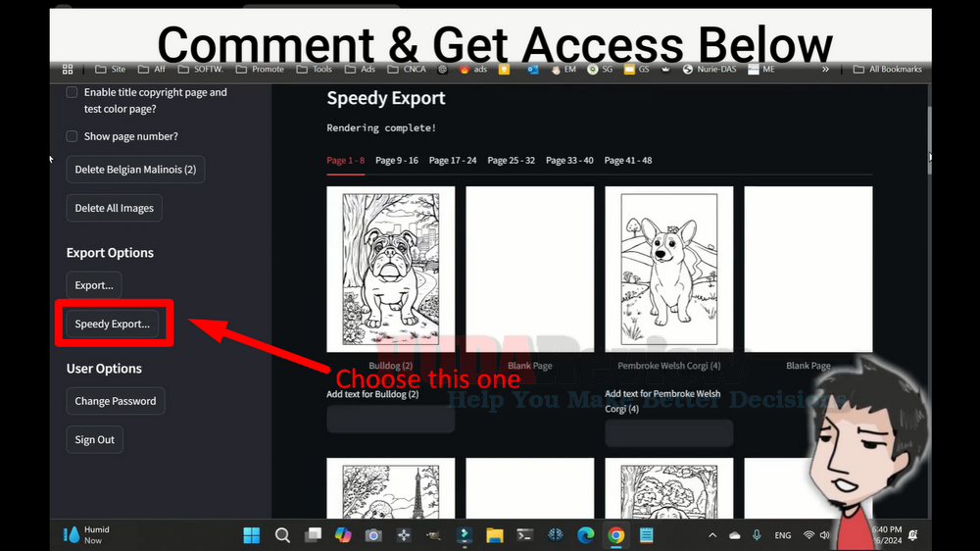
Task: Toggle the Show page number checkbox
Action: click(x=72, y=136)
